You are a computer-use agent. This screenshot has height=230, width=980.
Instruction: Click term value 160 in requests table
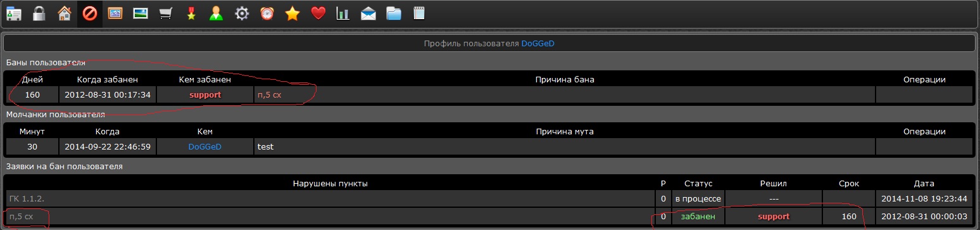tap(848, 217)
